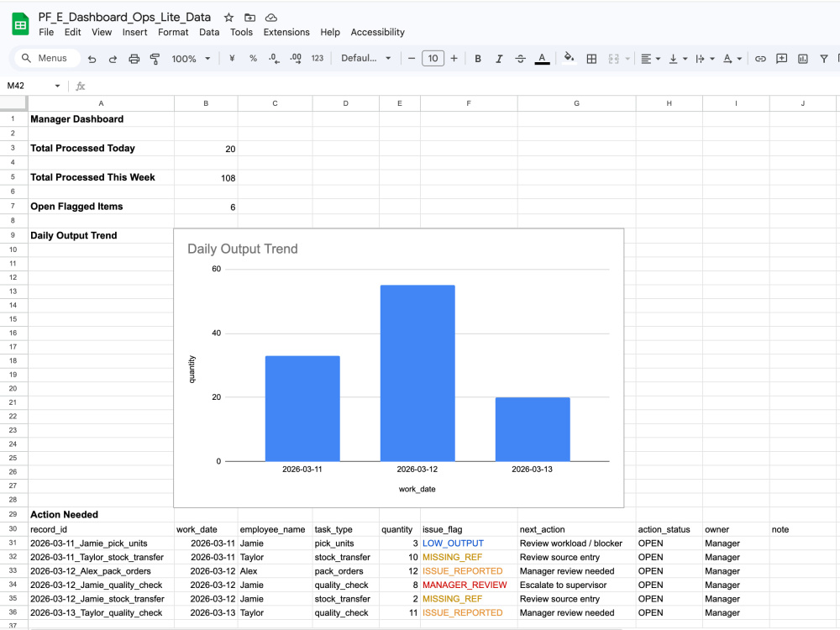This screenshot has width=840, height=630.
Task: Print the spreadsheet
Action: [x=134, y=59]
